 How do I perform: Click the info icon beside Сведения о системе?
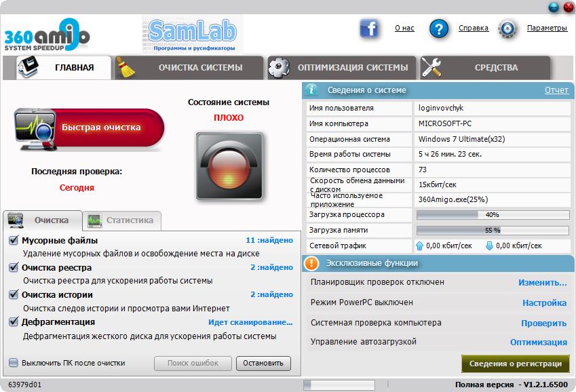[311, 90]
